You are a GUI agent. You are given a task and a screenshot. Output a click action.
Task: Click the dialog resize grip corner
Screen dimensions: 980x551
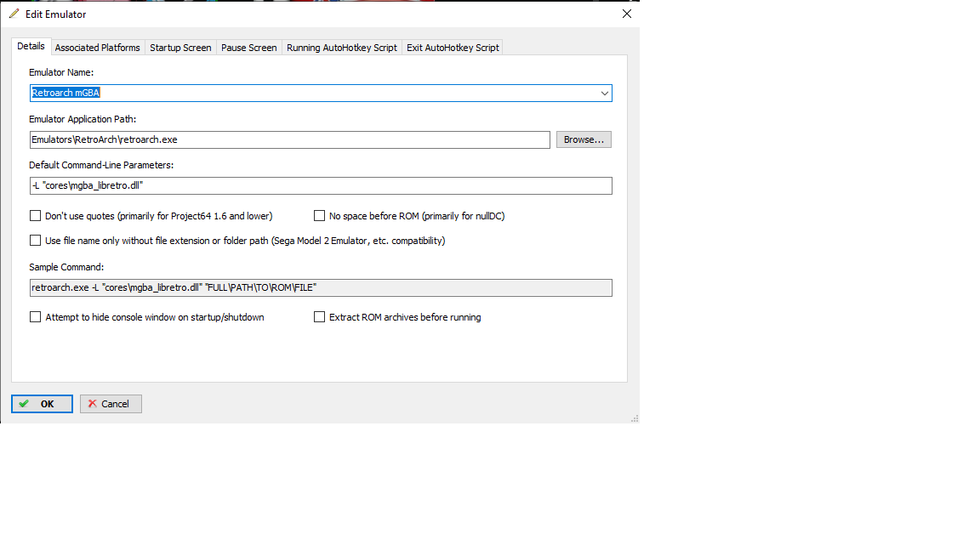(635, 418)
